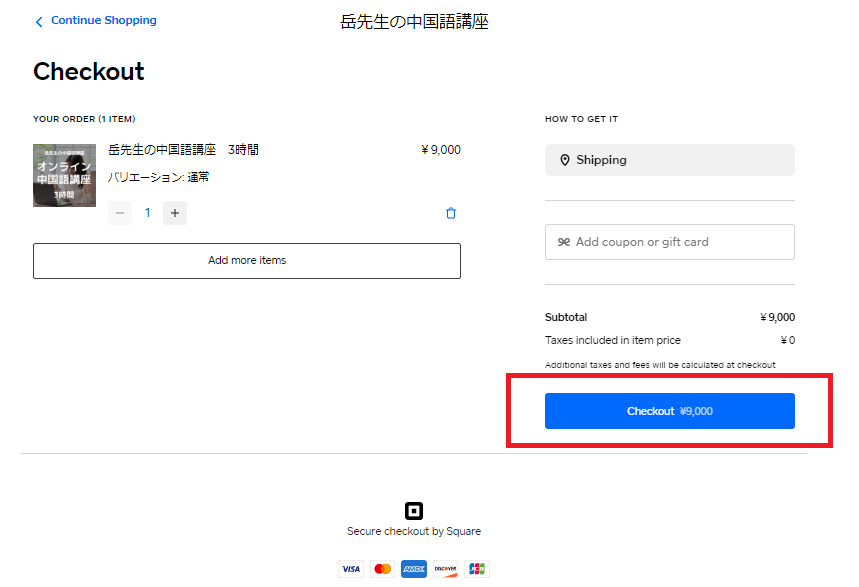
Task: Click the YOUR ORDER (1 ITEM) heading
Action: [x=84, y=119]
